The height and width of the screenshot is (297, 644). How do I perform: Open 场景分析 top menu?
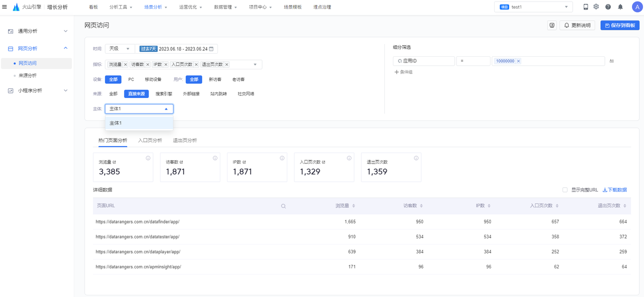(x=155, y=7)
